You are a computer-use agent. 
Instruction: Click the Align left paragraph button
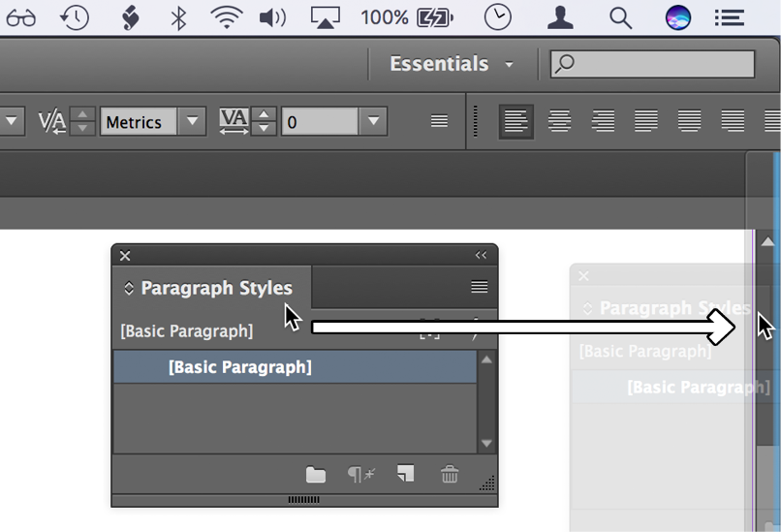point(516,122)
